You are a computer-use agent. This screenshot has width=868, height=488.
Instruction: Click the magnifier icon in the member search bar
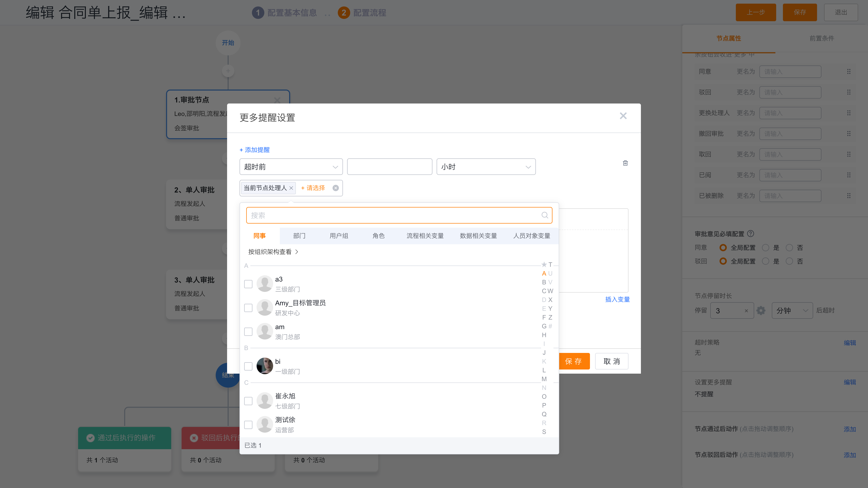[x=545, y=215]
